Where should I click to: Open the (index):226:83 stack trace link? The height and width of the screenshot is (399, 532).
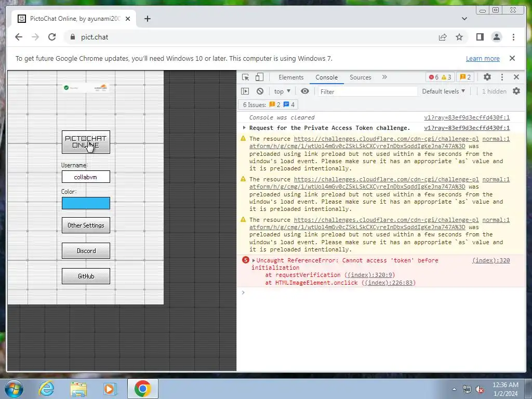coord(388,283)
